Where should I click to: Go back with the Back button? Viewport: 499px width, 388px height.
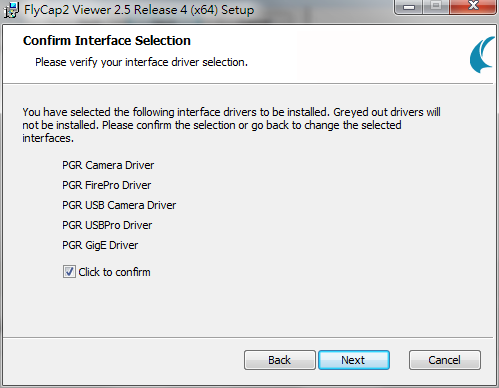(x=280, y=360)
